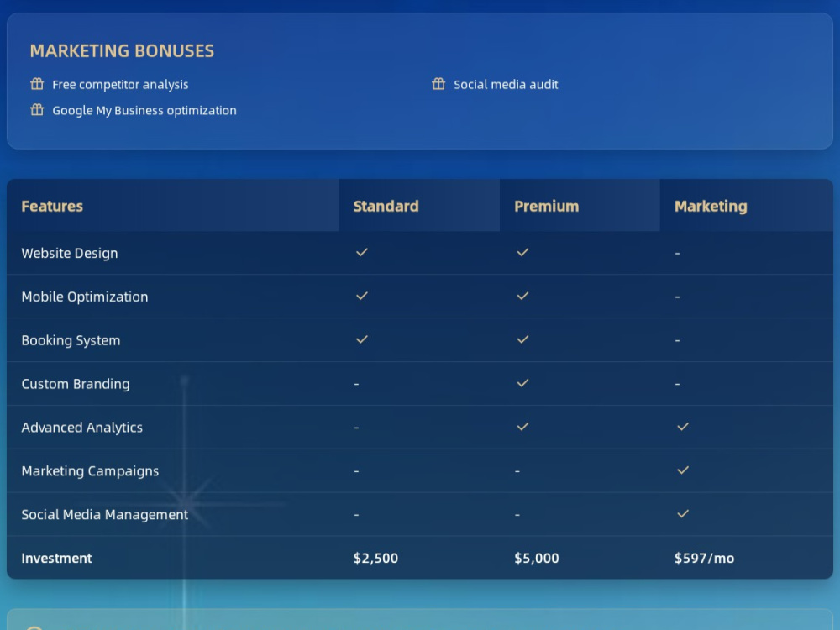Click Marketing dash in Mobile Optimization row

click(x=678, y=297)
